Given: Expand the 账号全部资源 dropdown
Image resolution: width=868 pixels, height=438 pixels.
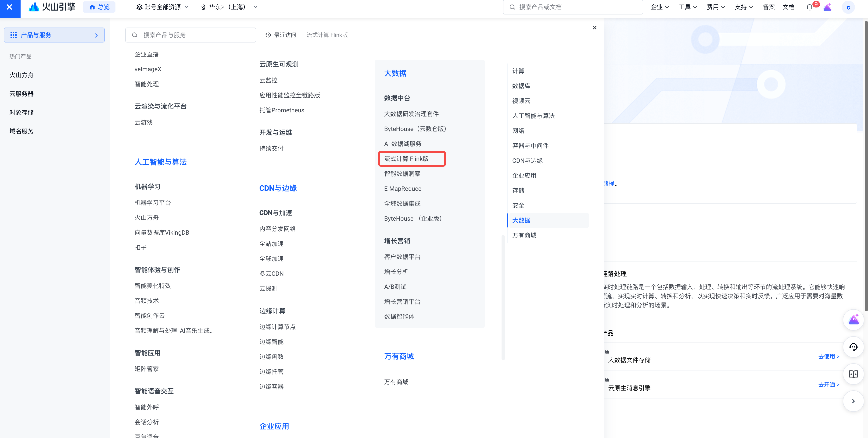Looking at the screenshot, I should (x=162, y=7).
